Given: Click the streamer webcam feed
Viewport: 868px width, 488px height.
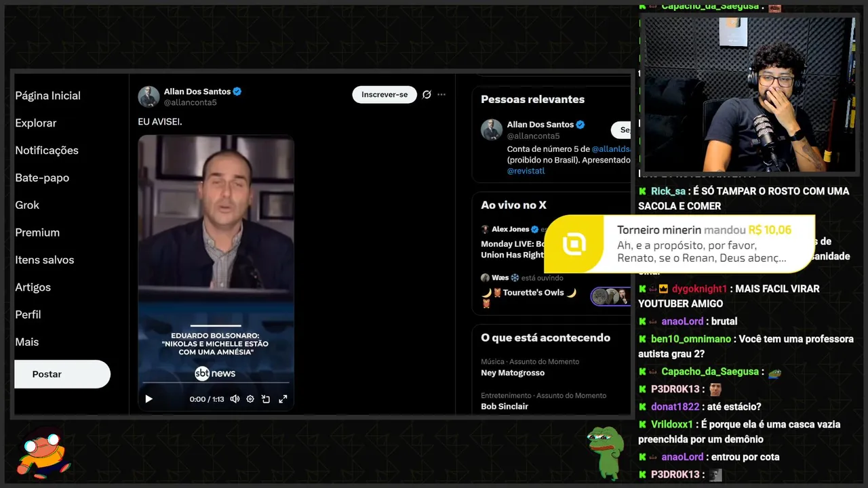Looking at the screenshot, I should tap(749, 95).
